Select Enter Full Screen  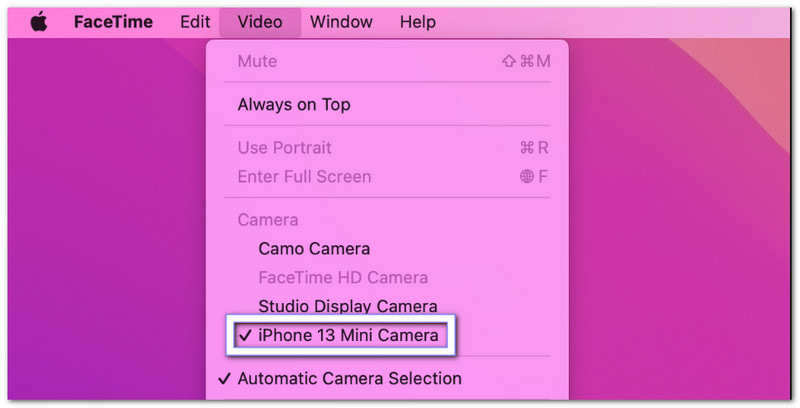click(304, 177)
